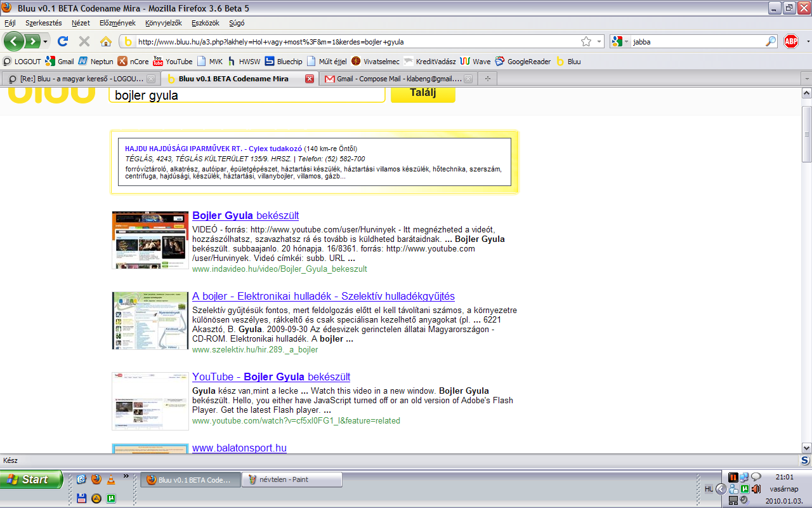Click the szelektiv.hu result thumbnail
Viewport: 812px width, 508px height.
[150, 321]
